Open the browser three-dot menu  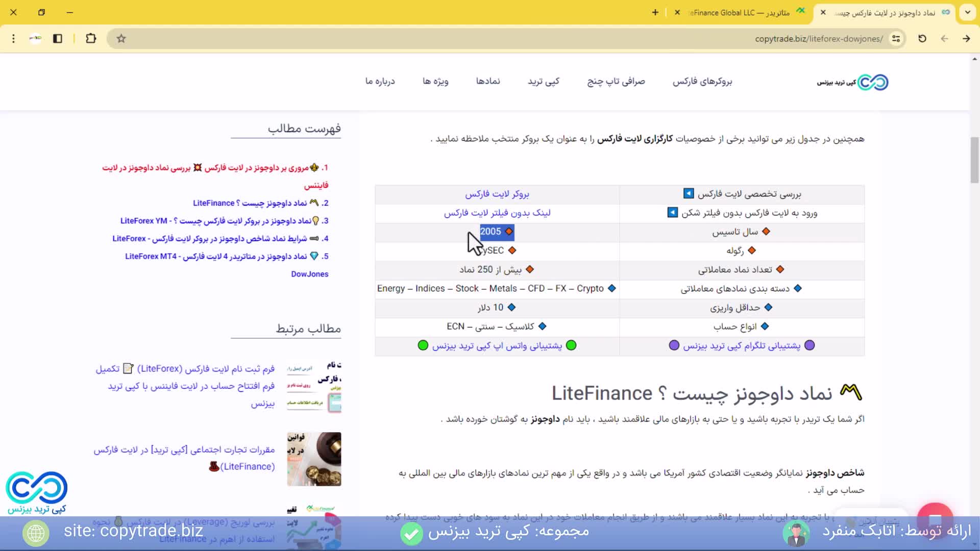click(14, 39)
